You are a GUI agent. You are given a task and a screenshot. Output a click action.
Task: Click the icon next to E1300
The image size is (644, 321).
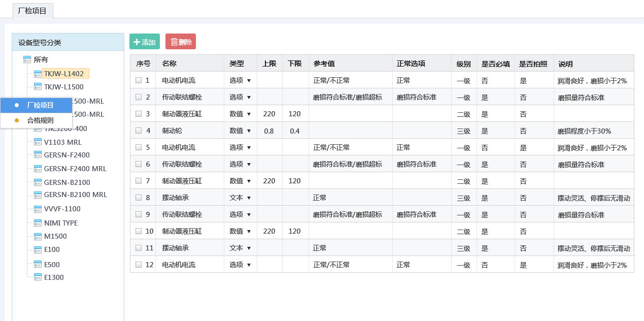tap(38, 277)
